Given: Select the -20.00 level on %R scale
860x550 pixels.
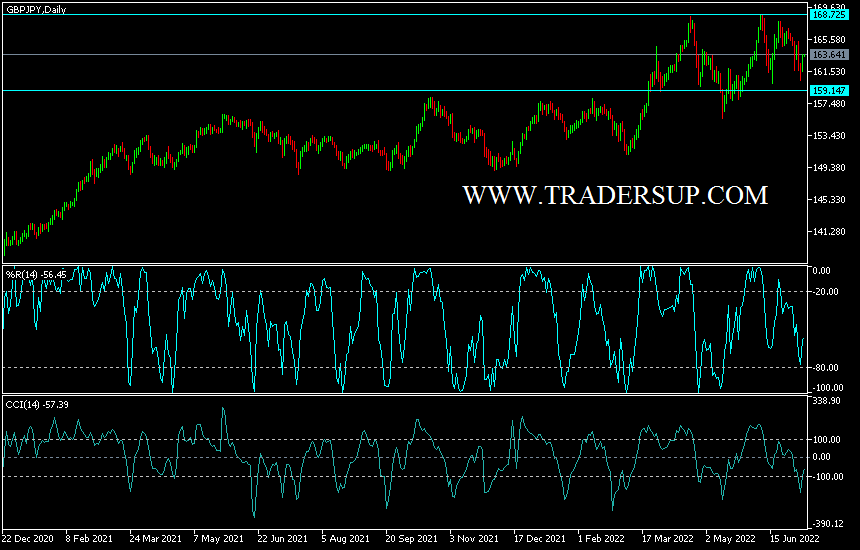Looking at the screenshot, I should tap(826, 292).
